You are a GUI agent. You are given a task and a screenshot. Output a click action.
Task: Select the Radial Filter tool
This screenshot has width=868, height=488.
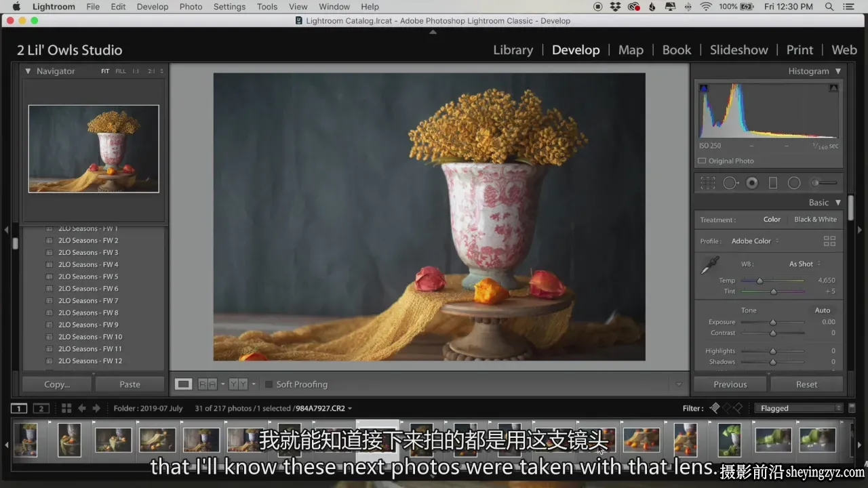[794, 183]
